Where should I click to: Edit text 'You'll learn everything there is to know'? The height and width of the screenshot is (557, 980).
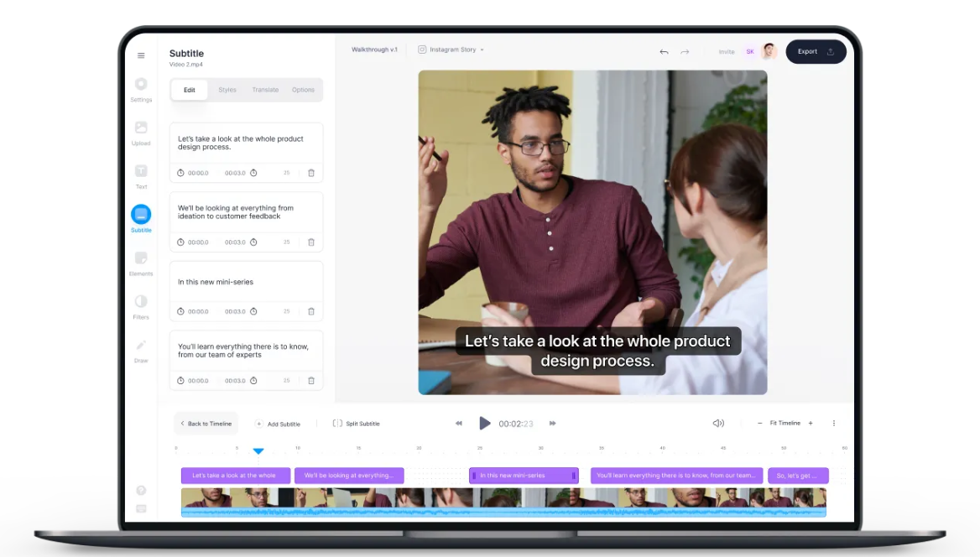click(x=243, y=351)
